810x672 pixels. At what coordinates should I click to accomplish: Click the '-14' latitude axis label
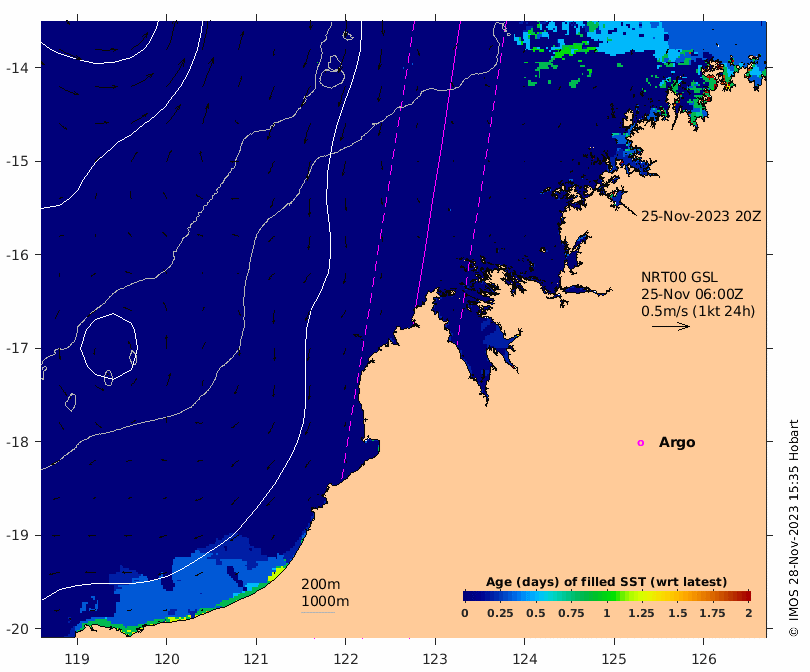(17, 68)
